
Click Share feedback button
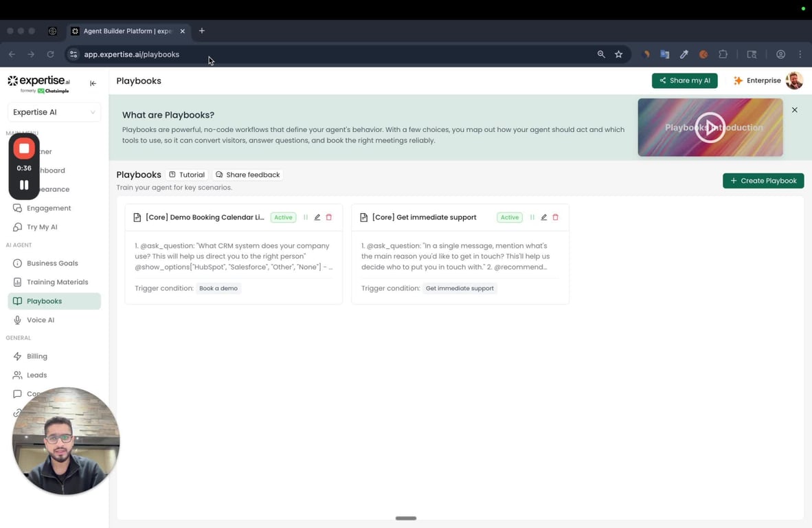247,175
